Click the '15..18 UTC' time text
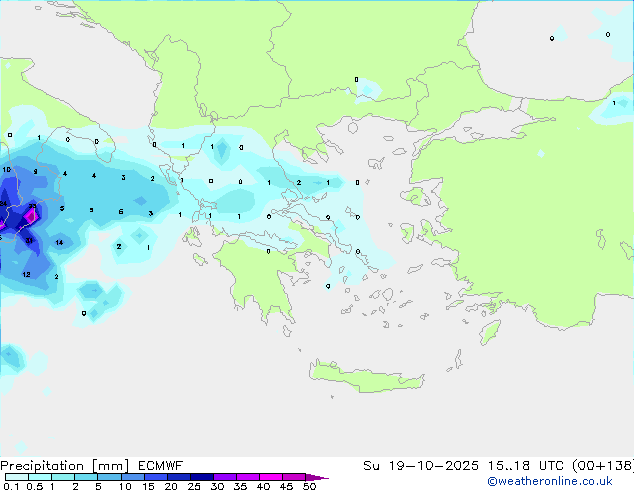The width and height of the screenshot is (634, 490). (x=526, y=466)
